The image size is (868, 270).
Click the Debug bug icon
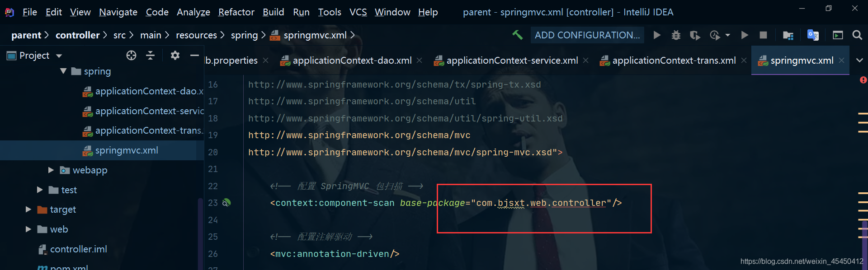(676, 35)
